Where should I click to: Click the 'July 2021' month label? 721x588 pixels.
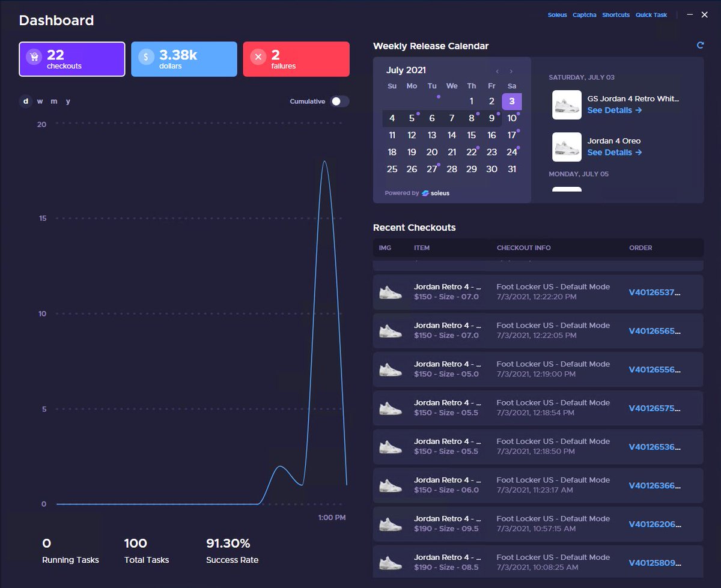406,70
